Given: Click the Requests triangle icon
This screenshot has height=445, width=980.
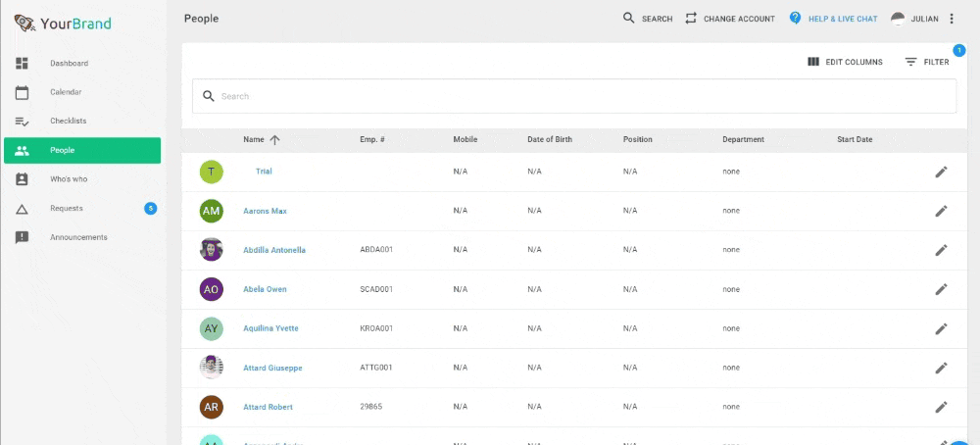Looking at the screenshot, I should pyautogui.click(x=22, y=209).
